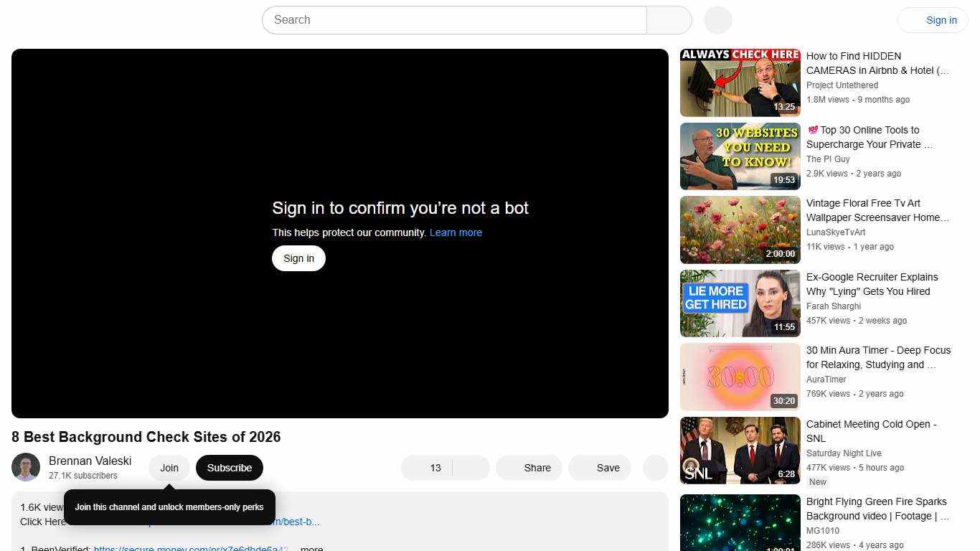
Task: Open more actions via the three-dot icon
Action: pyautogui.click(x=654, y=467)
